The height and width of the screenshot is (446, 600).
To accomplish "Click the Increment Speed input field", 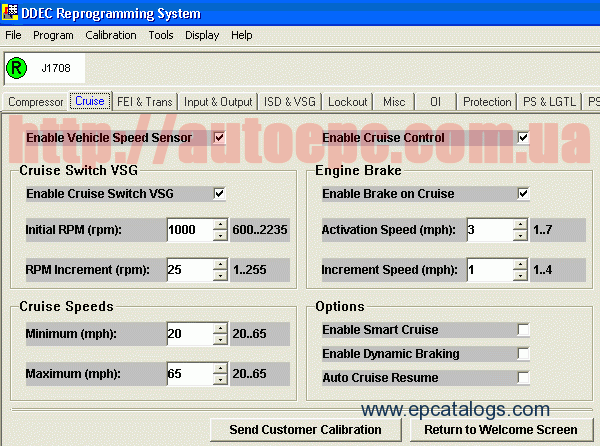I will (490, 270).
